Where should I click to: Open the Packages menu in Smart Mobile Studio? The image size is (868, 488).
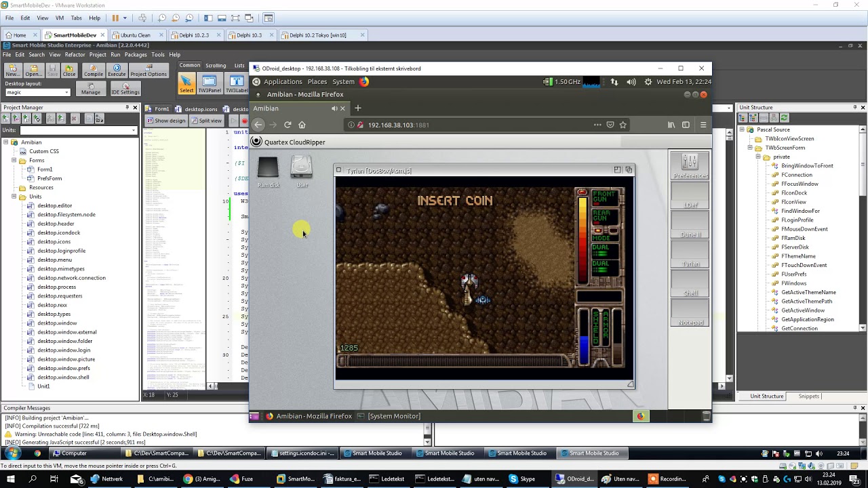136,55
